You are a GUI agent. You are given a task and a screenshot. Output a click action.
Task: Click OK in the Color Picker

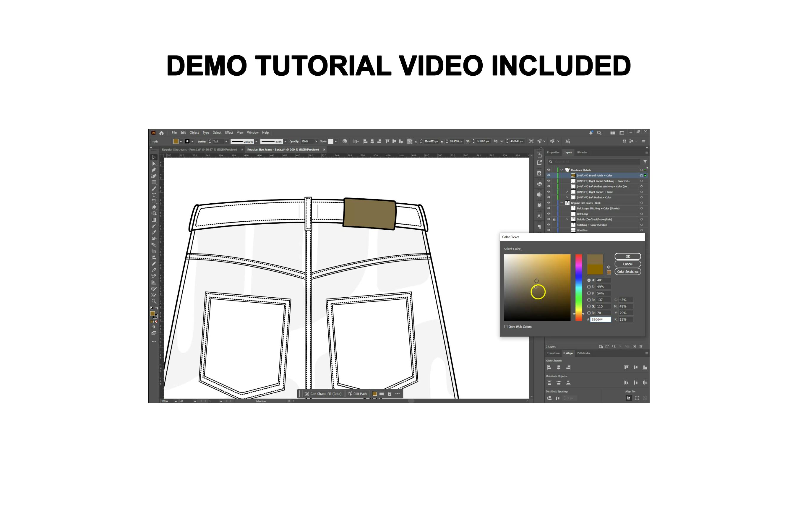click(x=628, y=257)
